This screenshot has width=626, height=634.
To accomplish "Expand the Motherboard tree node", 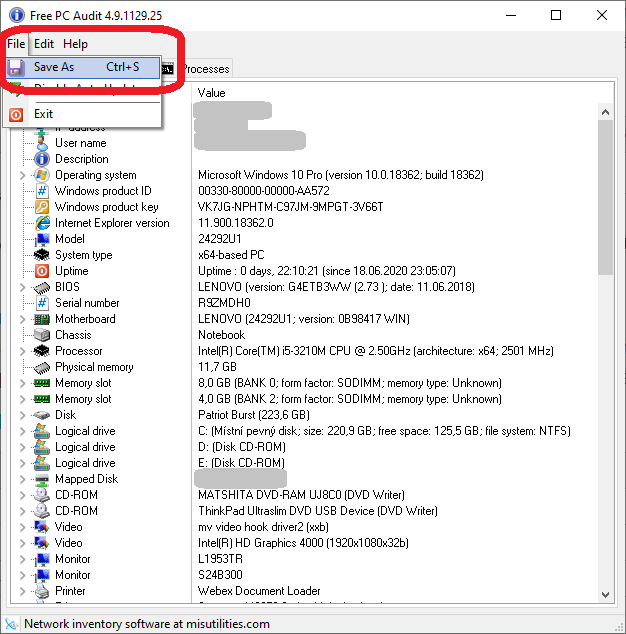I will 23,319.
